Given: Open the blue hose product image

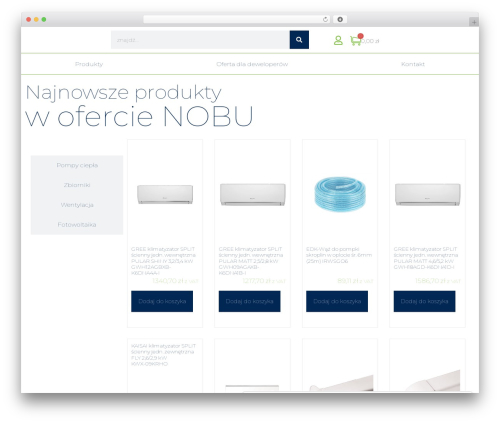Looking at the screenshot, I should click(340, 194).
